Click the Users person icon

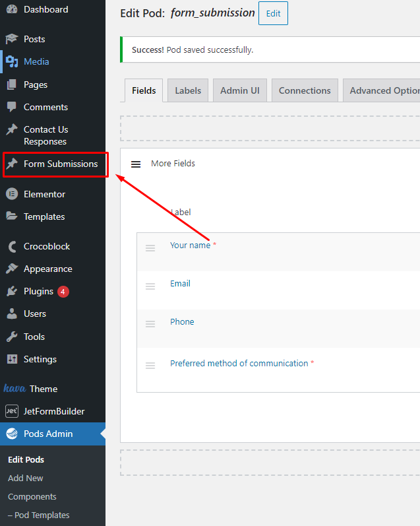coord(12,313)
